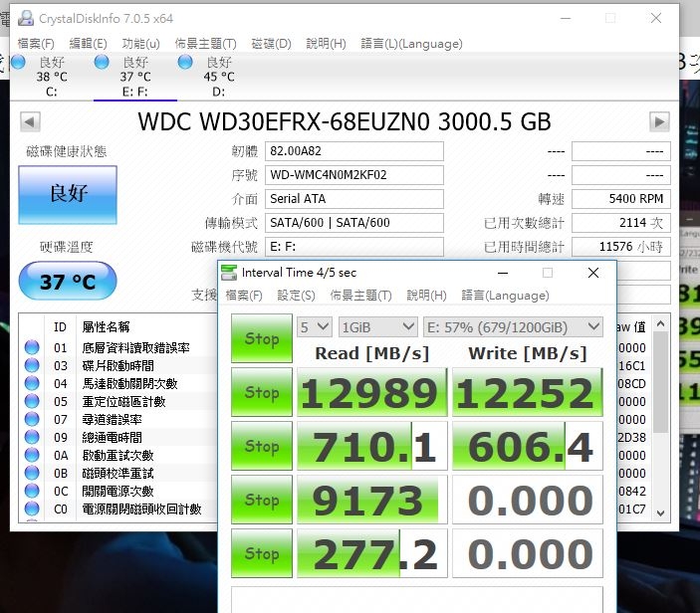Click the power on hours field 11576 小時

pos(621,247)
